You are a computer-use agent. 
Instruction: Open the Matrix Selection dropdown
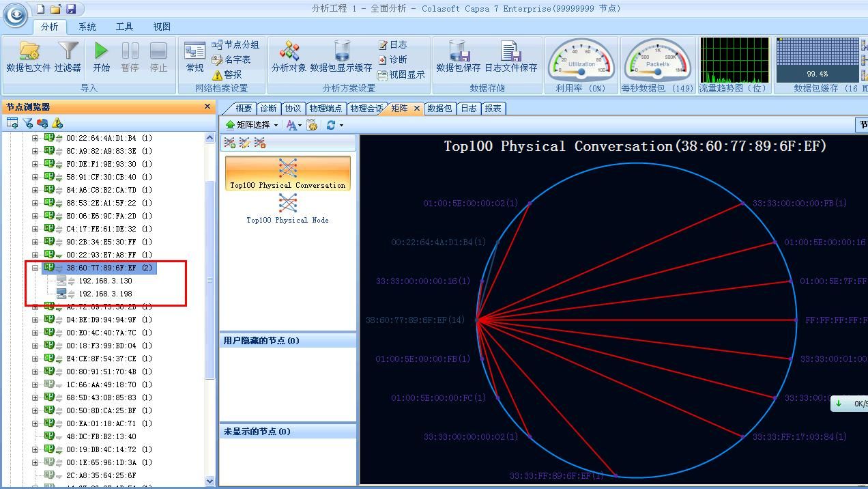click(252, 125)
